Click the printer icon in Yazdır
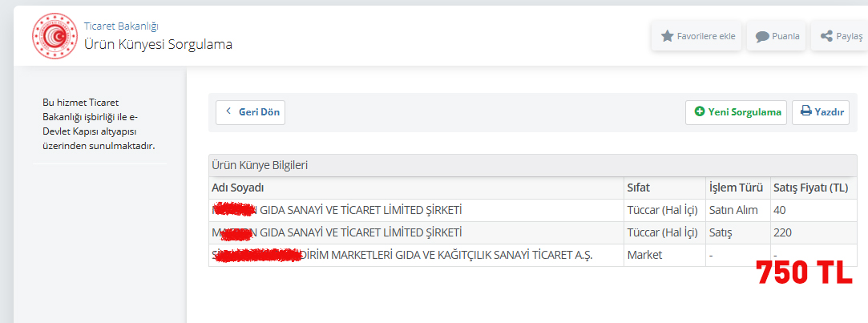 point(806,112)
